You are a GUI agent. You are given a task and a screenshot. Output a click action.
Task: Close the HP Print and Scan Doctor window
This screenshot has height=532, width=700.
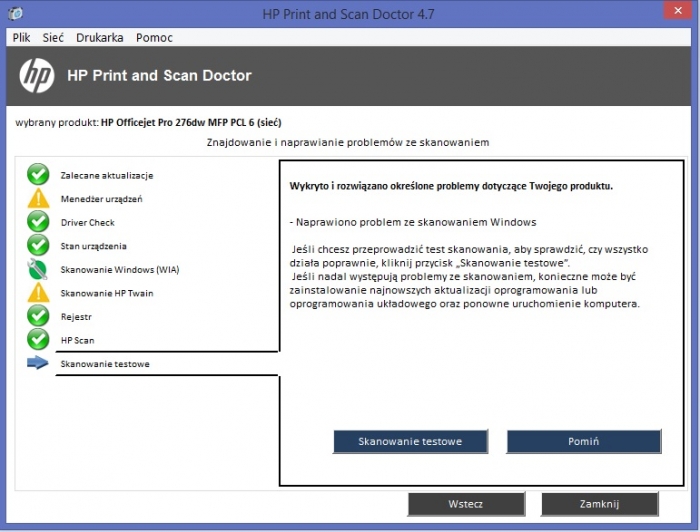(x=678, y=11)
